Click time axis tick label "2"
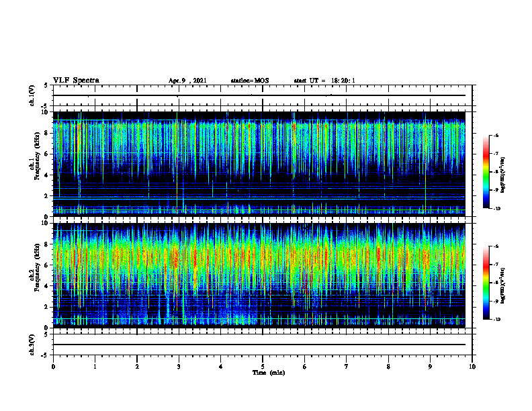Image resolution: width=532 pixels, height=411 pixels. click(137, 367)
